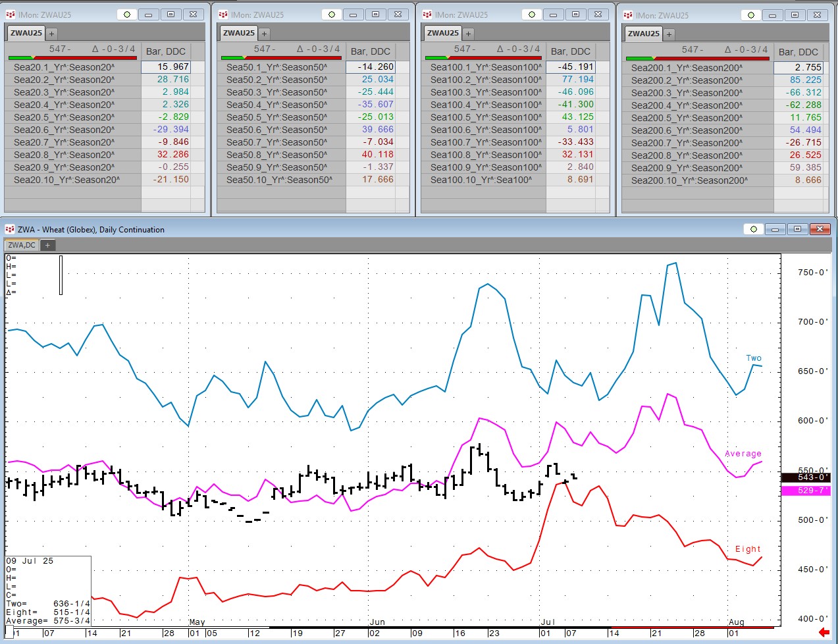Open the CQG window menu icon of the Wheat chart
Image resolution: width=838 pixels, height=644 pixels.
click(10, 229)
